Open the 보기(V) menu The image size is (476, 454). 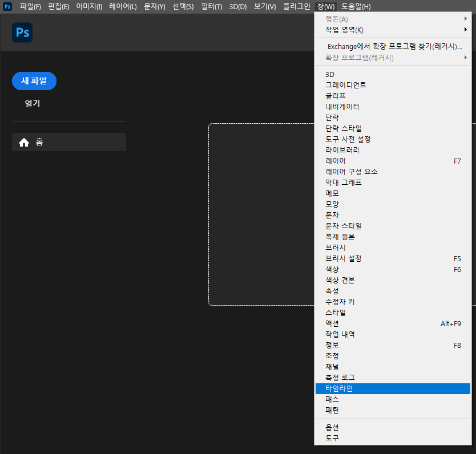coord(265,6)
